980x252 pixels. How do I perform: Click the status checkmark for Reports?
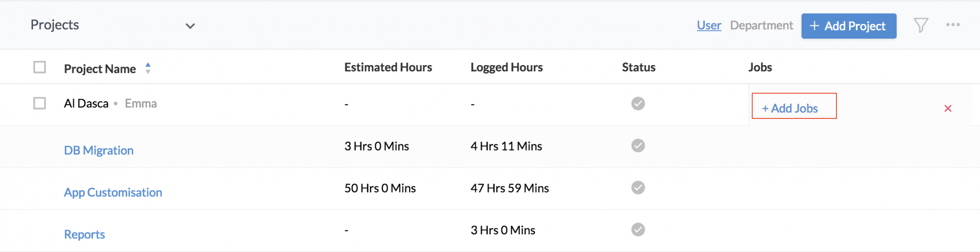(x=637, y=229)
